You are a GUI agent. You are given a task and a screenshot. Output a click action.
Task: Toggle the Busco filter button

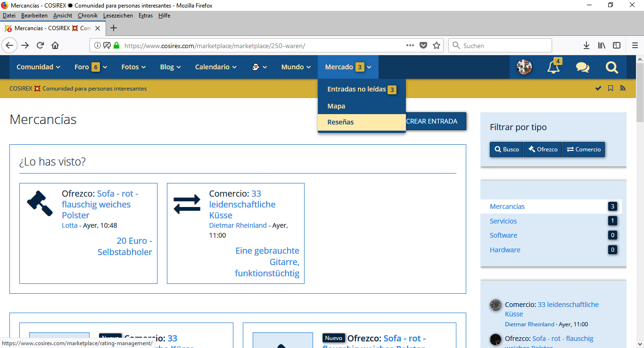[x=506, y=149]
